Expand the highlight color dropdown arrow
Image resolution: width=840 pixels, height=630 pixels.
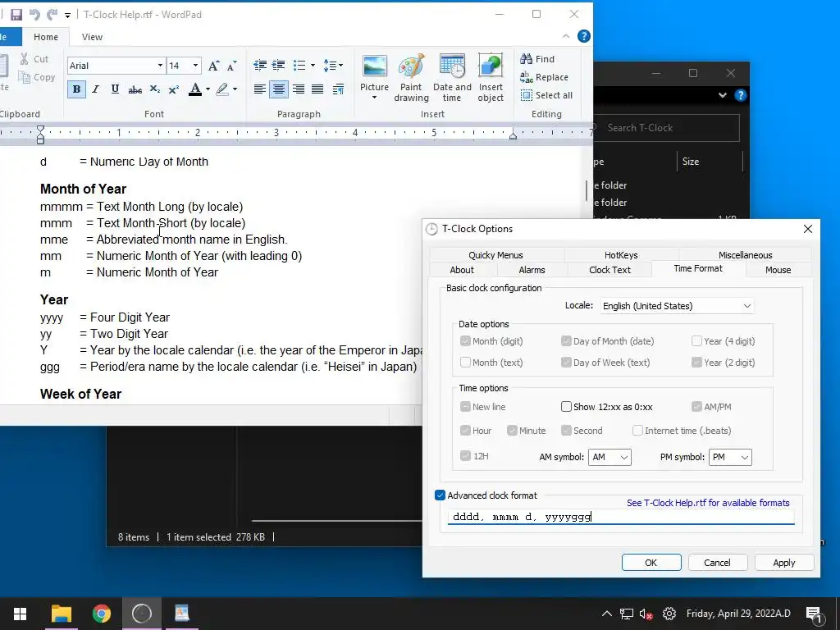[x=235, y=89]
